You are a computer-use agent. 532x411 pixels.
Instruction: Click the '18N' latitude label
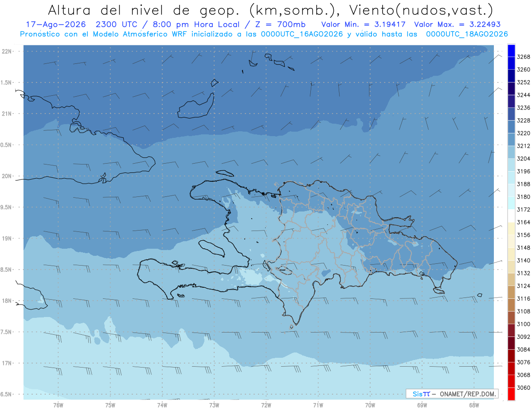click(7, 301)
